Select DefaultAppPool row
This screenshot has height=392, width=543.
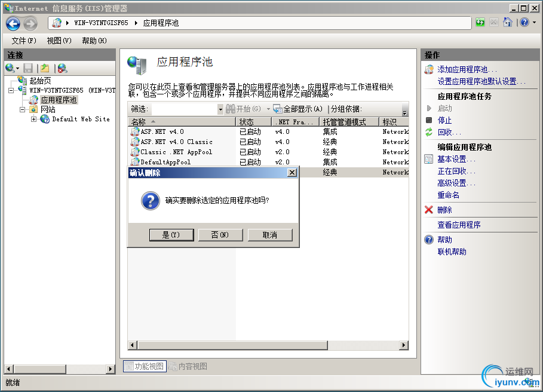(268, 162)
